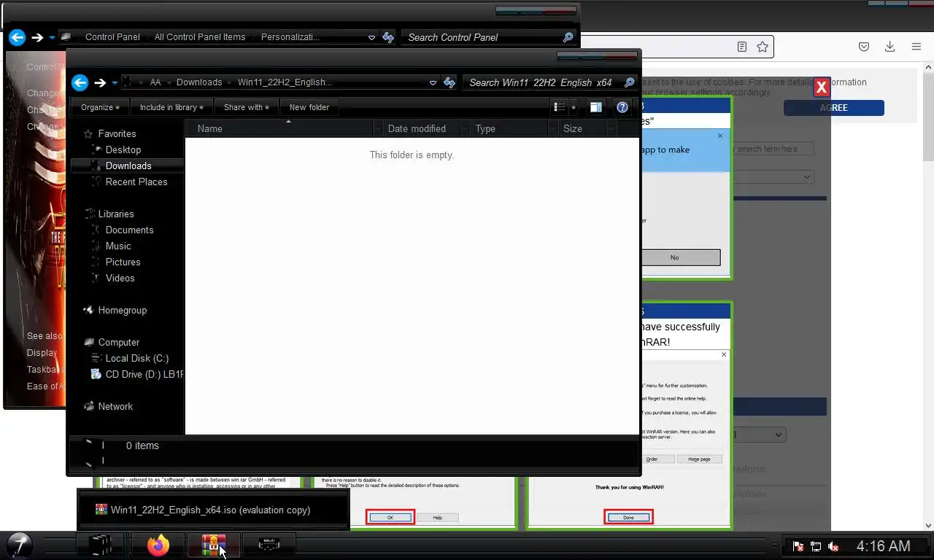Focus Search Control Panel field

(x=483, y=37)
